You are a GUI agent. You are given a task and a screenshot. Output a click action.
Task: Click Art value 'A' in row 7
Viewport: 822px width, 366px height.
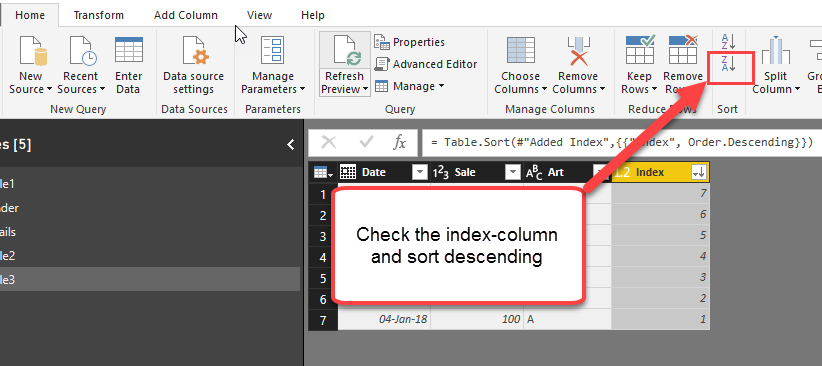567,319
